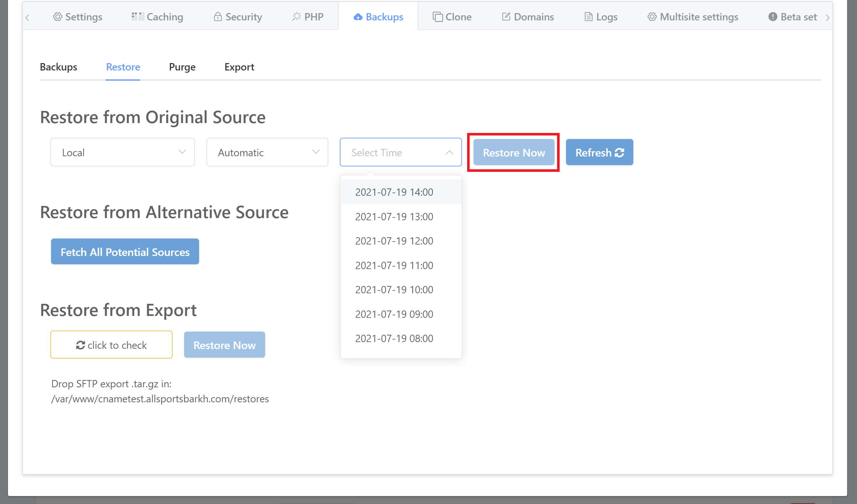Viewport: 857px width, 504px height.
Task: Click the right tab scroll arrow
Action: pos(827,17)
